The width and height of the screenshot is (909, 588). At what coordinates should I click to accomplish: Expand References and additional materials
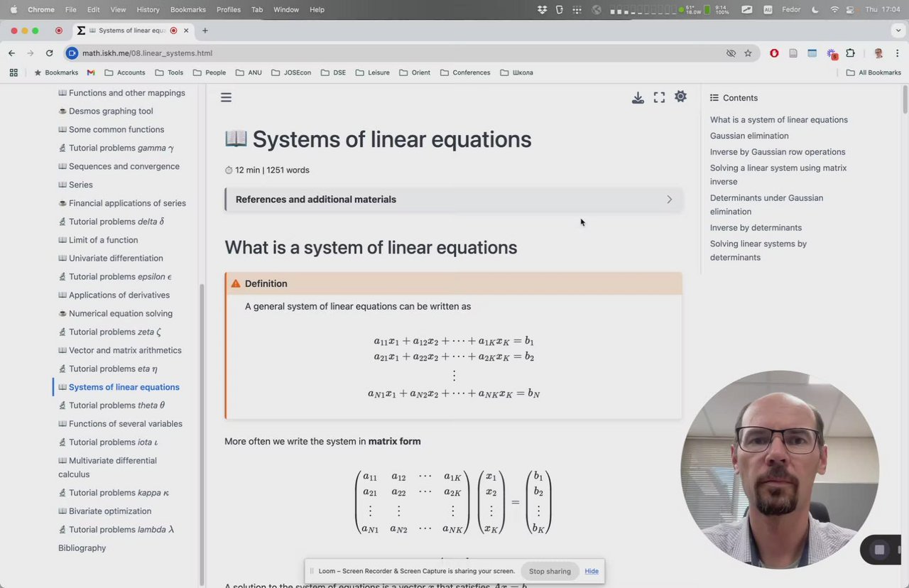[x=454, y=200]
